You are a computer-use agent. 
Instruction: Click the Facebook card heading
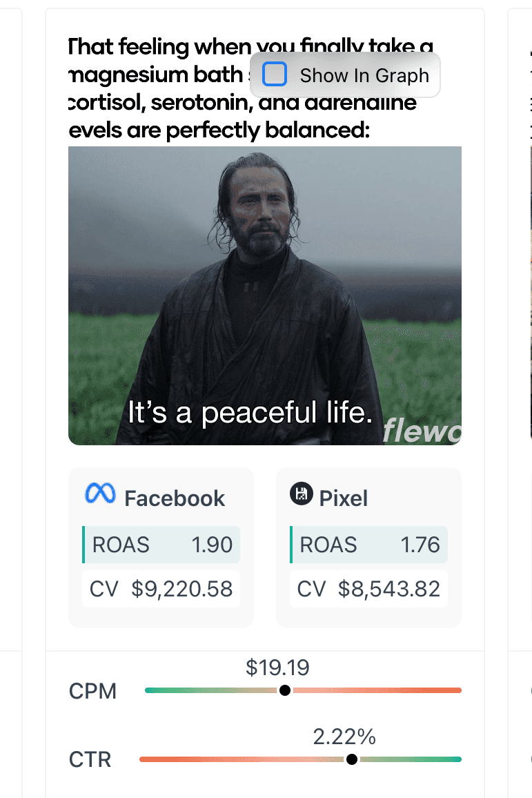pyautogui.click(x=175, y=498)
